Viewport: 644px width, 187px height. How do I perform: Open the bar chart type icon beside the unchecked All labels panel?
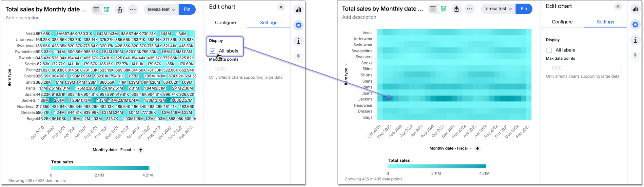[635, 9]
